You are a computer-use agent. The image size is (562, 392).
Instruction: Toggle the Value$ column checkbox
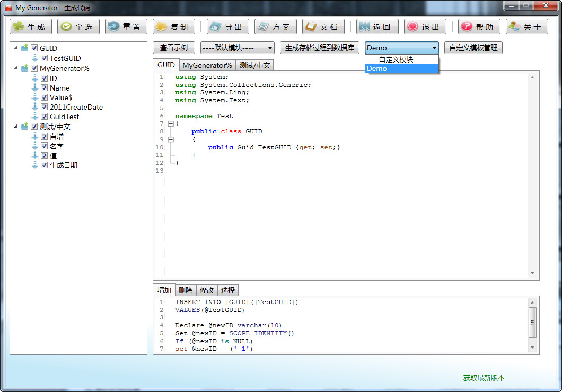[x=45, y=97]
